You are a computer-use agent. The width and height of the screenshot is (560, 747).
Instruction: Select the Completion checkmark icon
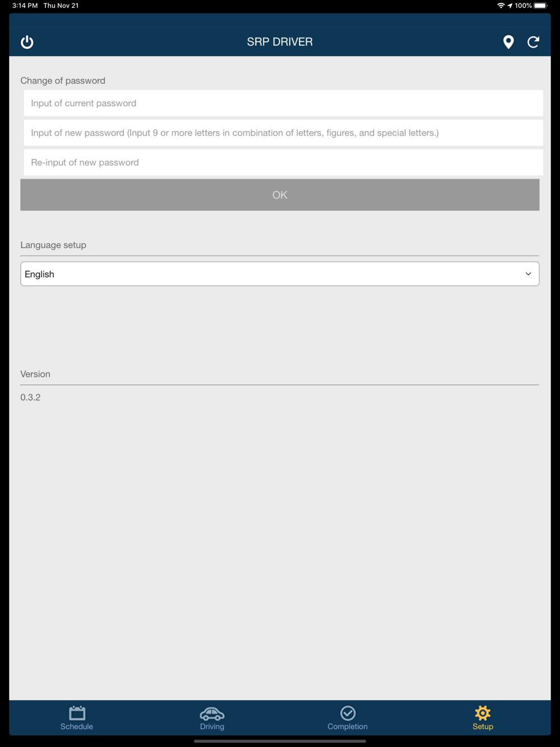348,713
